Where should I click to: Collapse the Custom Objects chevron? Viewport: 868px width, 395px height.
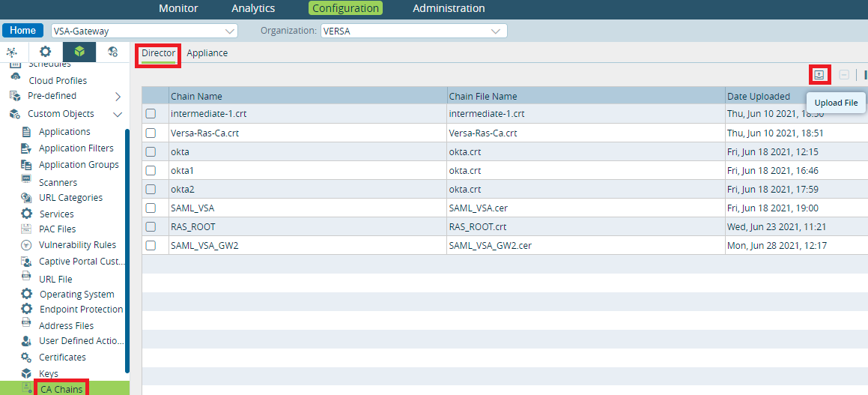(x=118, y=114)
